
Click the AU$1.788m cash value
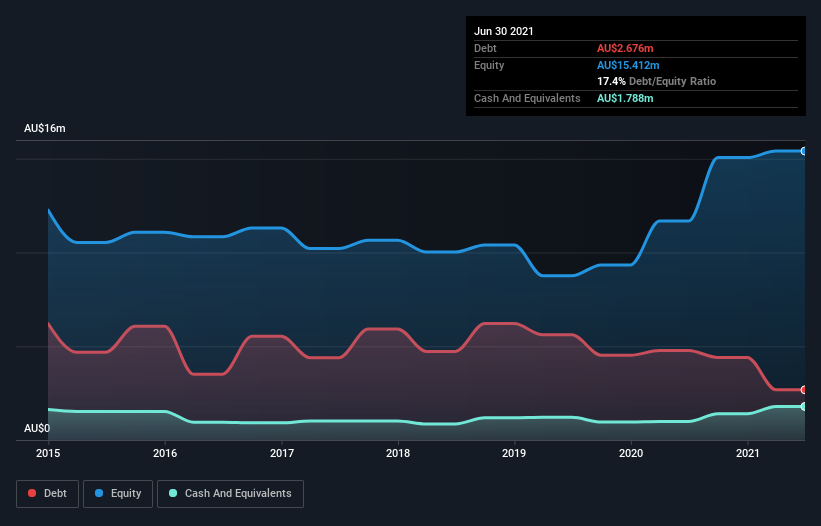pyautogui.click(x=625, y=98)
